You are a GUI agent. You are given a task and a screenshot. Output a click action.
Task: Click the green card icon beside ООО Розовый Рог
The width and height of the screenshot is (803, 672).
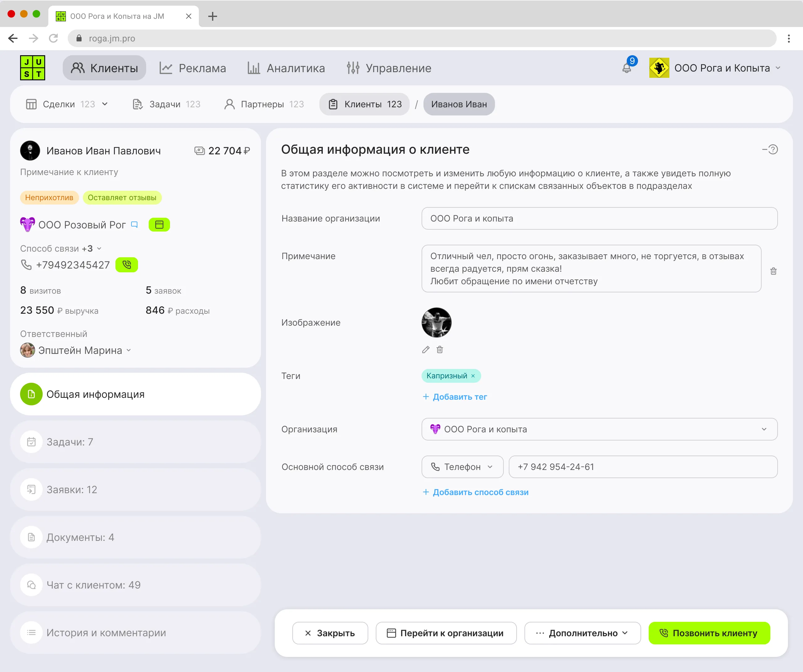tap(159, 225)
